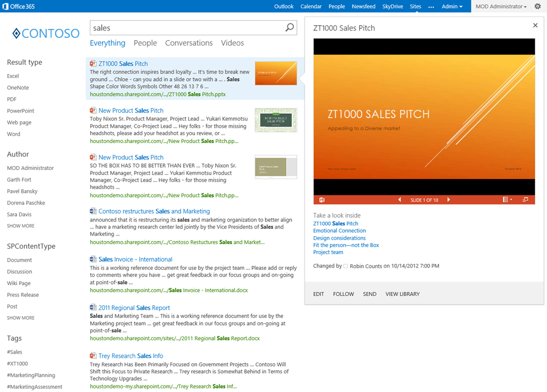The image size is (547, 392).
Task: Click the Office 365 logo icon
Action: pos(5,6)
